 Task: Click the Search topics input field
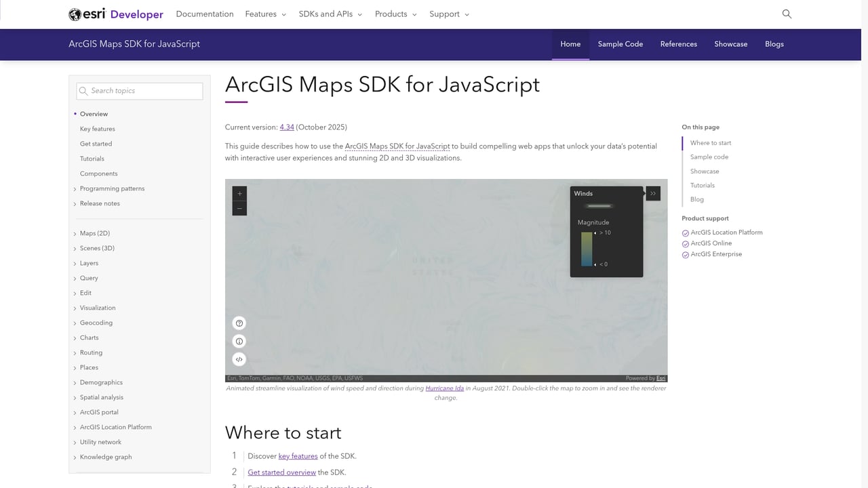point(139,90)
